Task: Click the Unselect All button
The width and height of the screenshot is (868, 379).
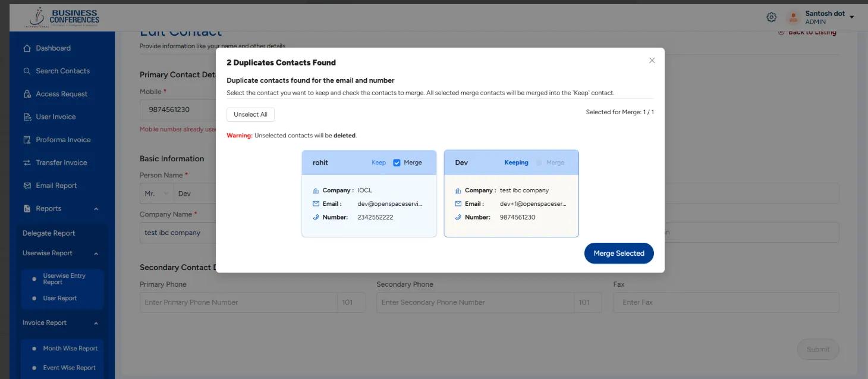Action: pyautogui.click(x=250, y=114)
